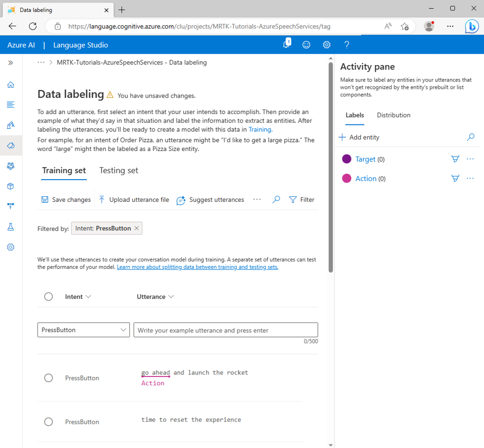Open browser settings and more menu
This screenshot has height=448, width=484.
450,26
